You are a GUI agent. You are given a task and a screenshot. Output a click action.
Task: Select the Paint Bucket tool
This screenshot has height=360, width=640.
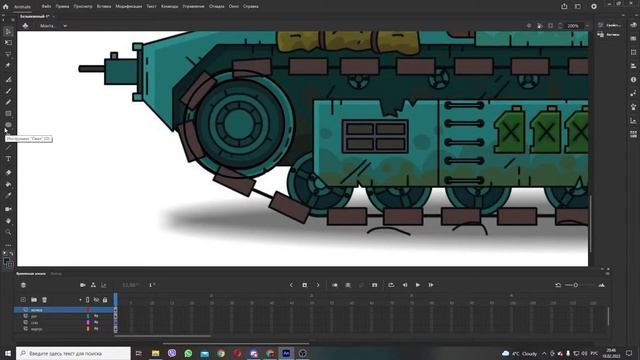pos(8,184)
